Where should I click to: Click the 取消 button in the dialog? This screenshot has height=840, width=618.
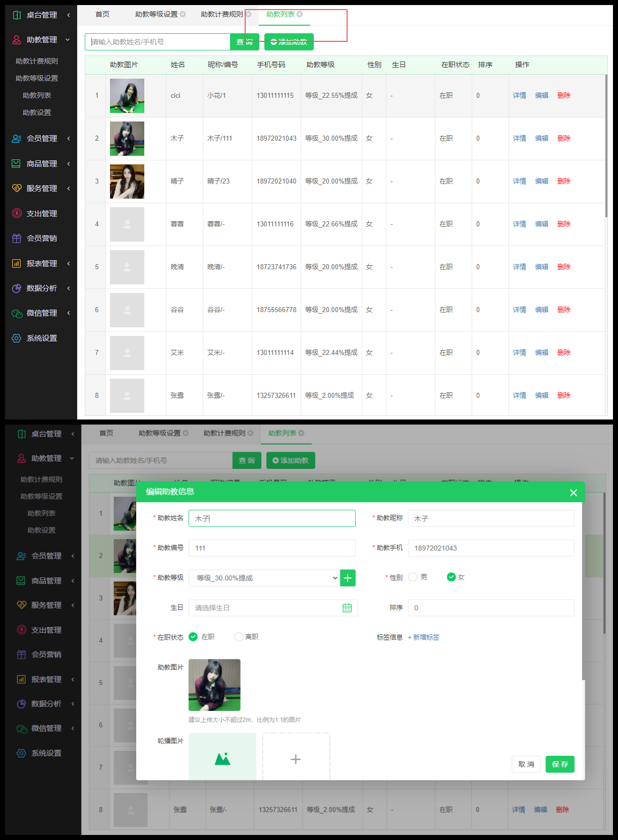526,764
